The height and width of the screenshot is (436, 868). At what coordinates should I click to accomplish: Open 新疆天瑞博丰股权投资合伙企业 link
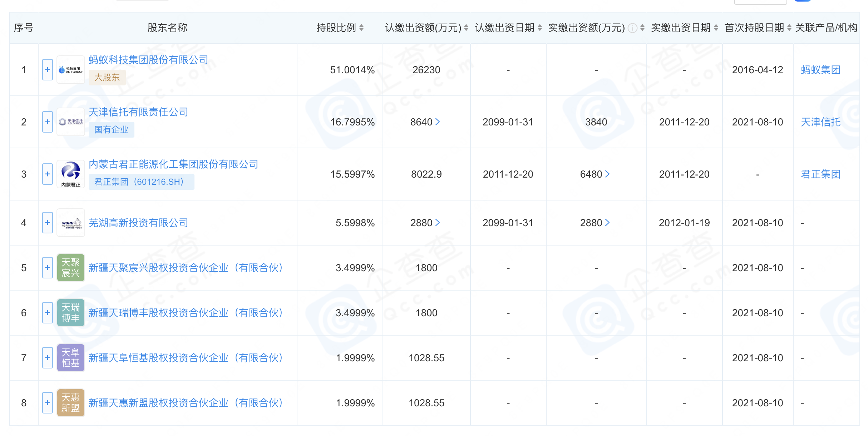click(186, 313)
